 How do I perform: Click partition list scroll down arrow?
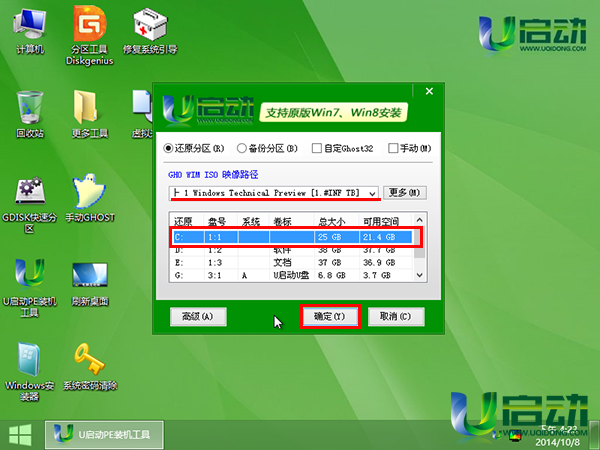pos(419,275)
